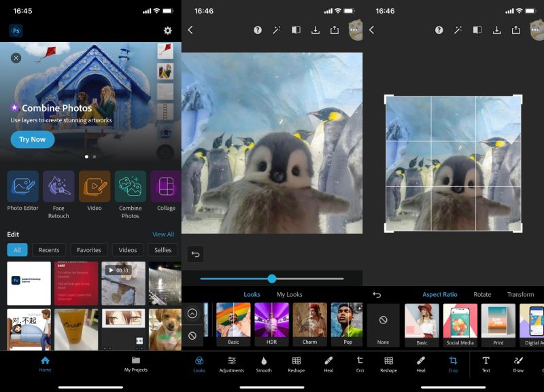Select the Draw tool
This screenshot has width=544, height=392.
[x=518, y=364]
